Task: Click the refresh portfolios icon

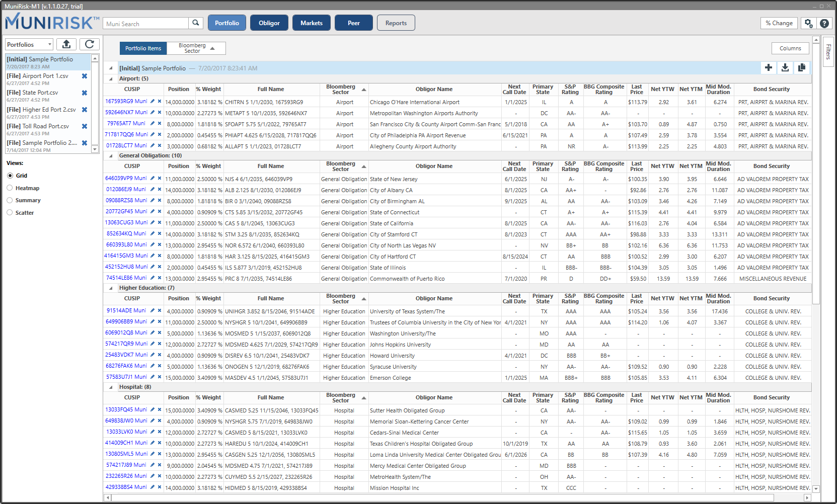Action: tap(90, 44)
